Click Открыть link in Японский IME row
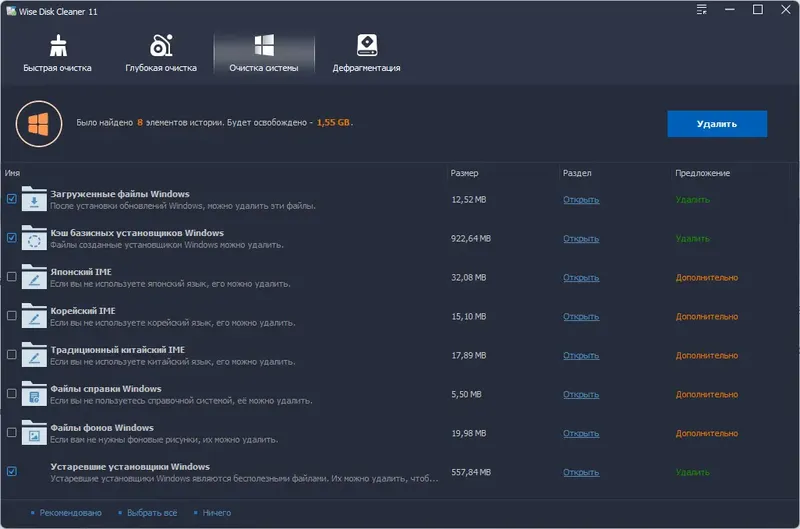This screenshot has width=800, height=529. point(581,278)
